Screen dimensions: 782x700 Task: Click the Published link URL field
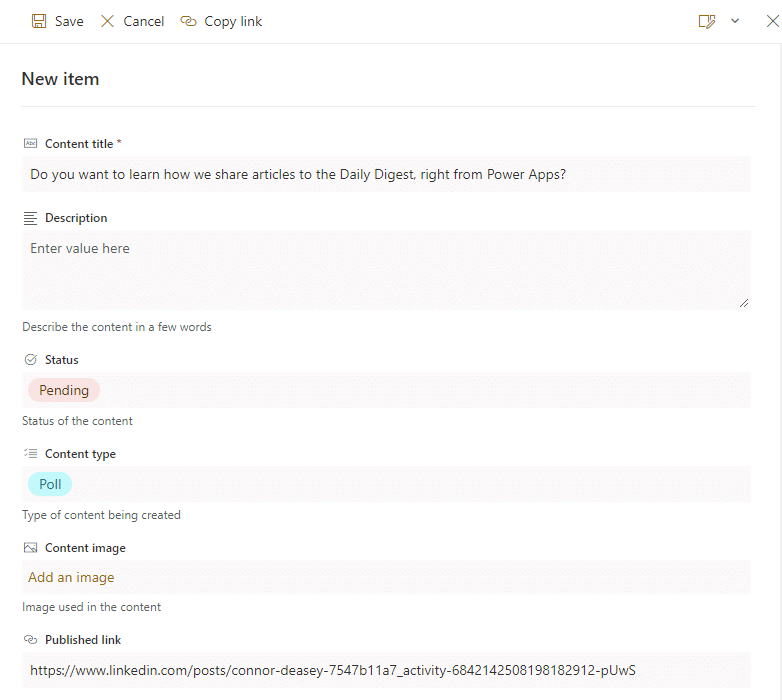(386, 670)
